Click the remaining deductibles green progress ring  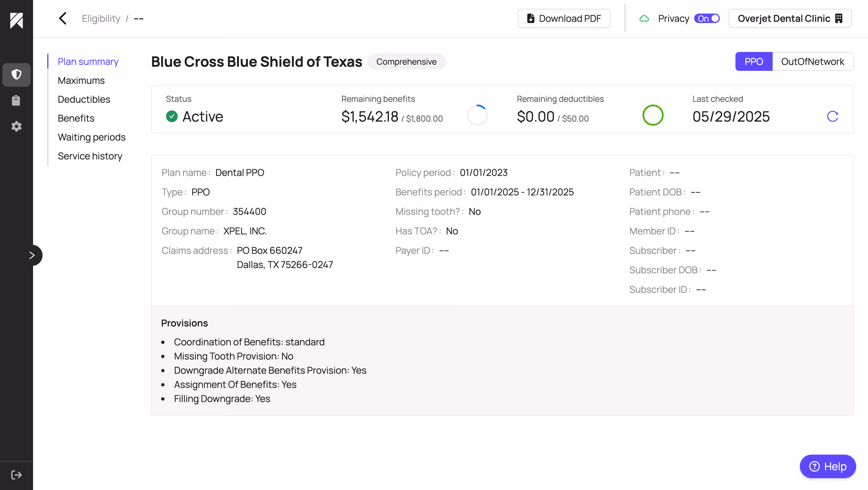653,115
